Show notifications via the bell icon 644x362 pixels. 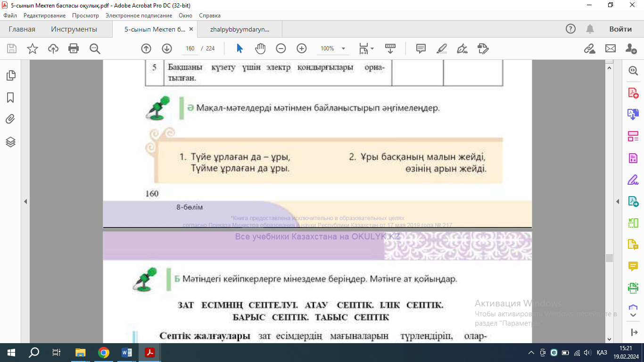click(x=590, y=29)
